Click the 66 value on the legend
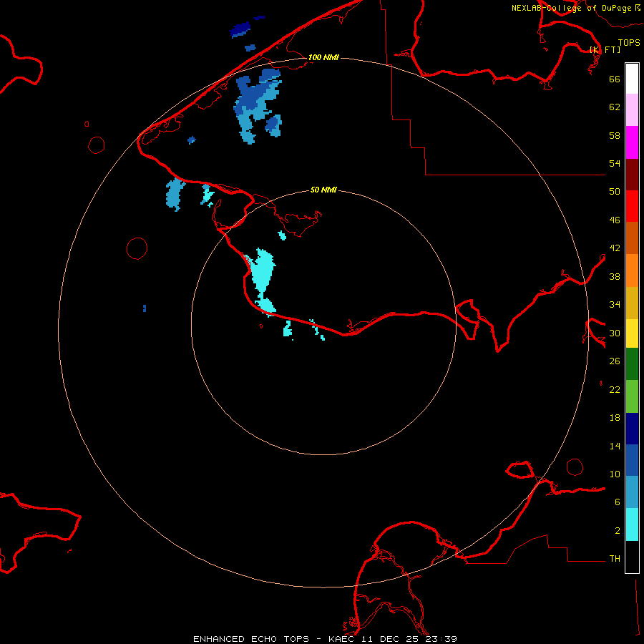 (615, 79)
